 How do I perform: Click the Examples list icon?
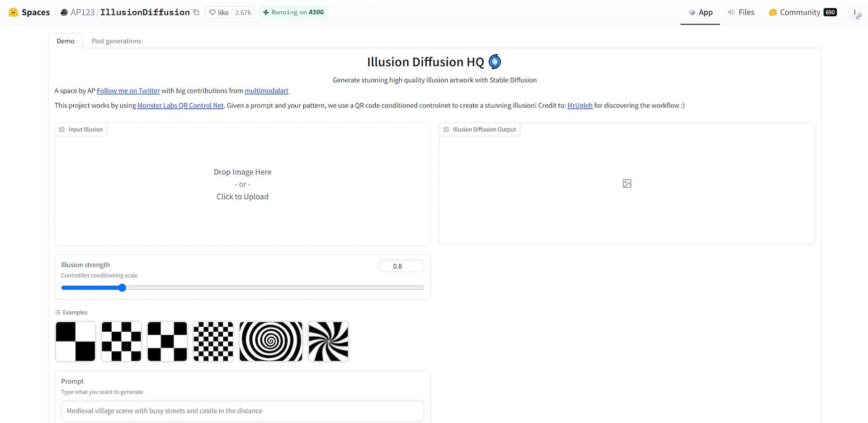pyautogui.click(x=57, y=312)
